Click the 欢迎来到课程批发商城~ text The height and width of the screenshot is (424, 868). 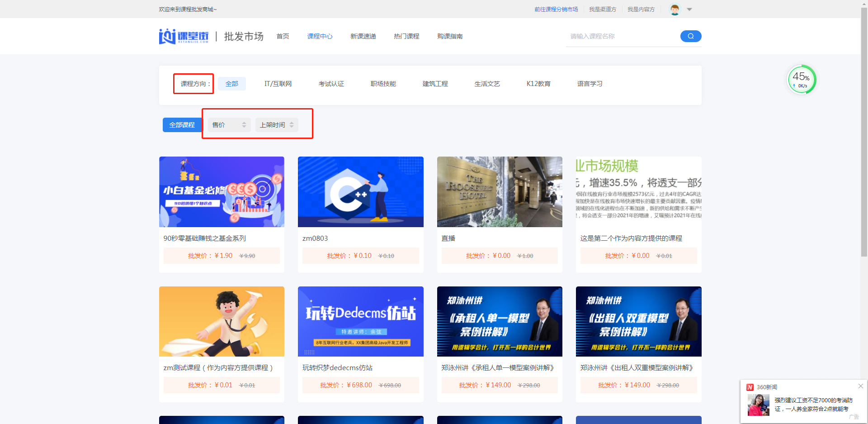click(x=188, y=10)
